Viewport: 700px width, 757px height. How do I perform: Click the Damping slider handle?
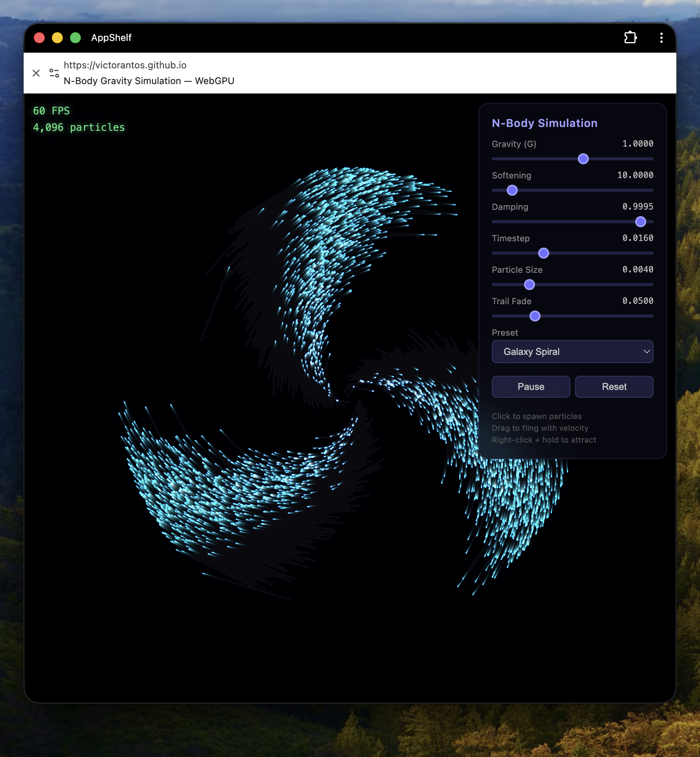pos(641,222)
